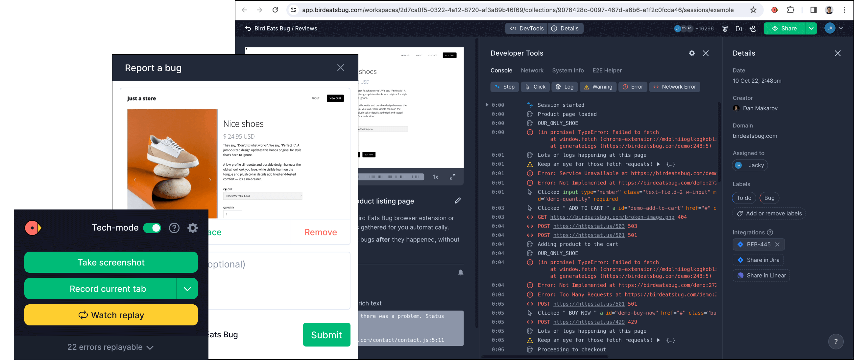Click the Click filter icon in DevTools
The image size is (868, 360).
click(x=536, y=87)
